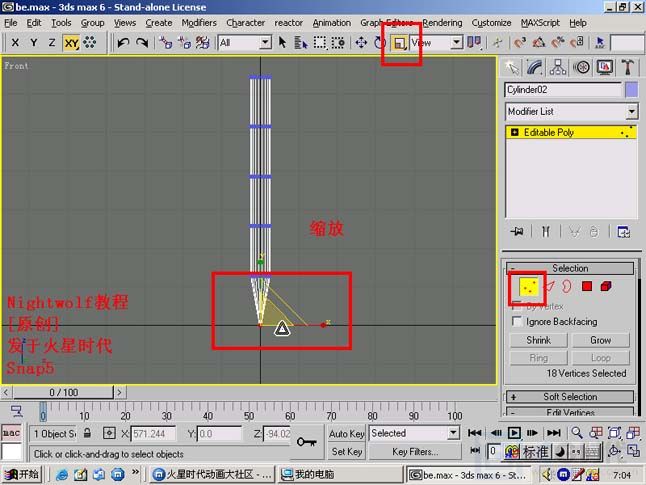The height and width of the screenshot is (485, 646).
Task: Open Selected key filter dropdown
Action: [414, 433]
